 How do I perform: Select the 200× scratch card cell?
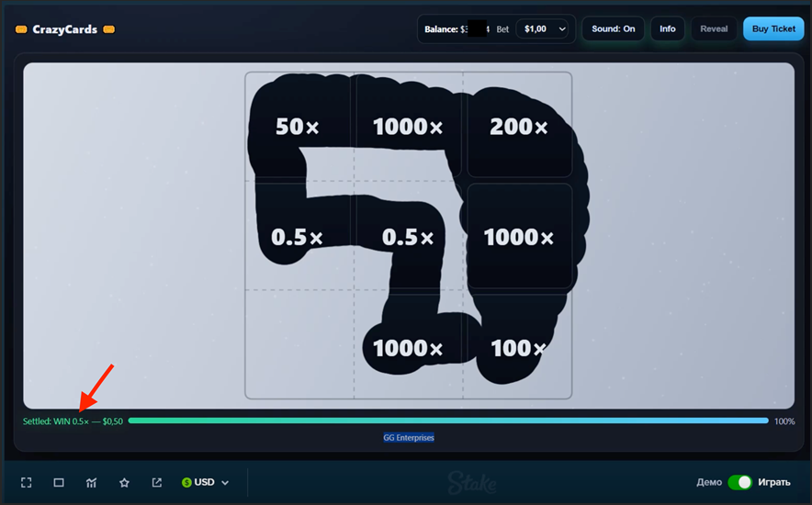519,128
